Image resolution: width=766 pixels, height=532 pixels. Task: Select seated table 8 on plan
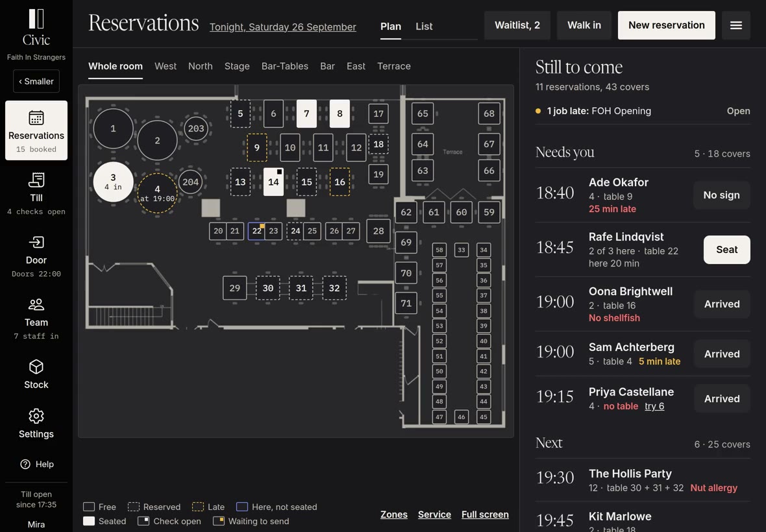pos(340,114)
